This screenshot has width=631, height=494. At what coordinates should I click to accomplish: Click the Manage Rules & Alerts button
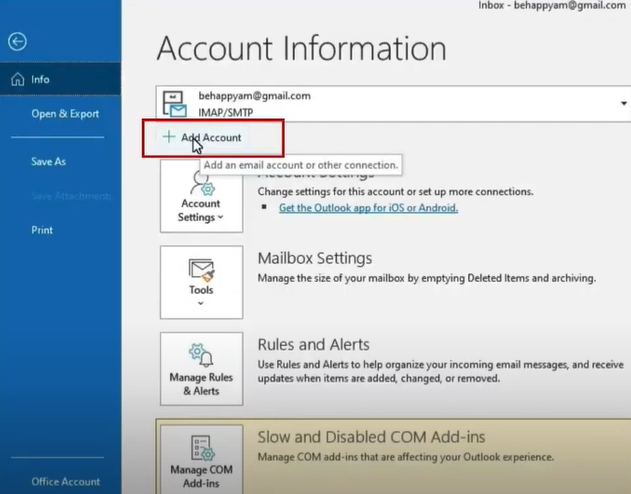tap(201, 369)
